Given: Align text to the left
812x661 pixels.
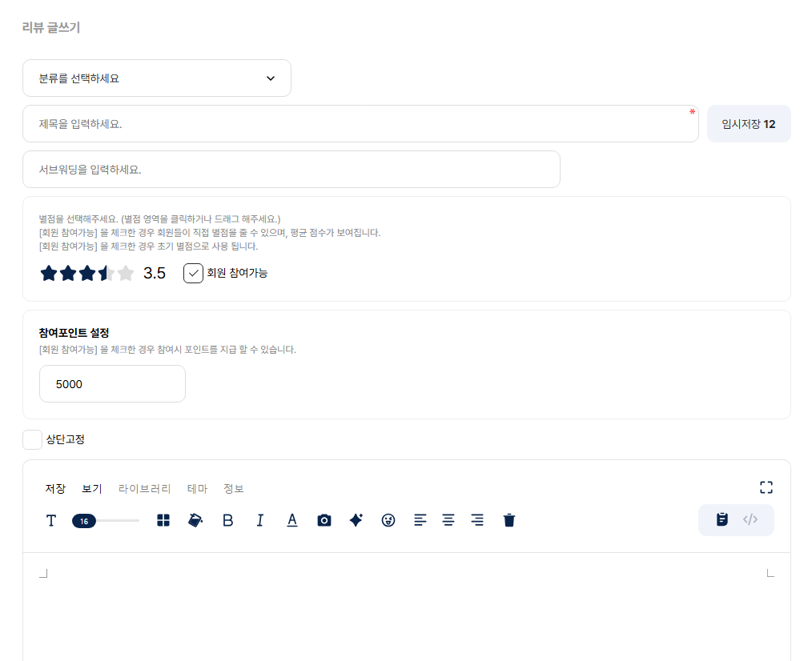Looking at the screenshot, I should (x=420, y=520).
